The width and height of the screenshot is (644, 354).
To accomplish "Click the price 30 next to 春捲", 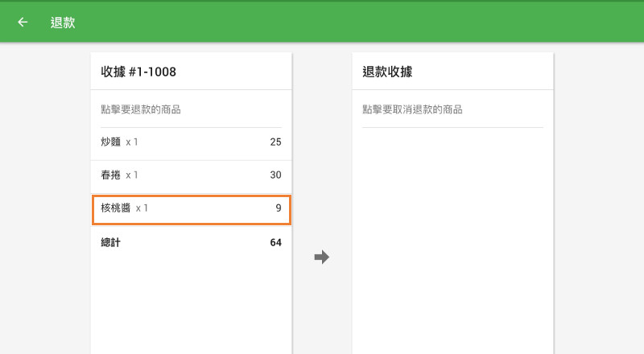I will point(275,175).
